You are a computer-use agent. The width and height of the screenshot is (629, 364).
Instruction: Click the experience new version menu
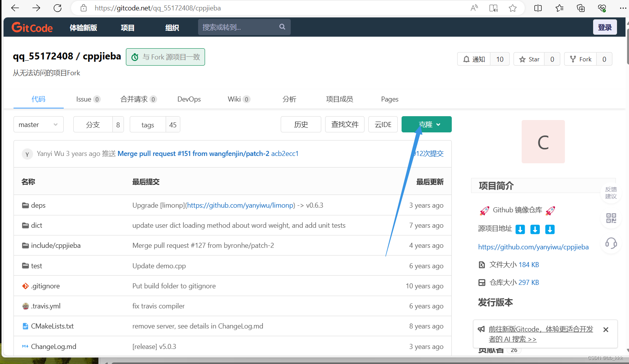(83, 27)
